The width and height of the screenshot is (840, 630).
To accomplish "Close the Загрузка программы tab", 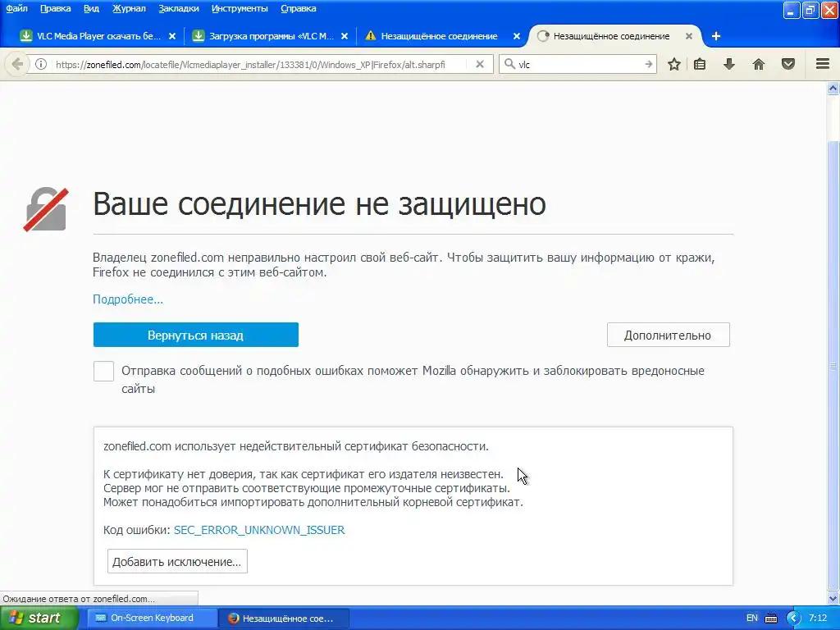I will 345,36.
